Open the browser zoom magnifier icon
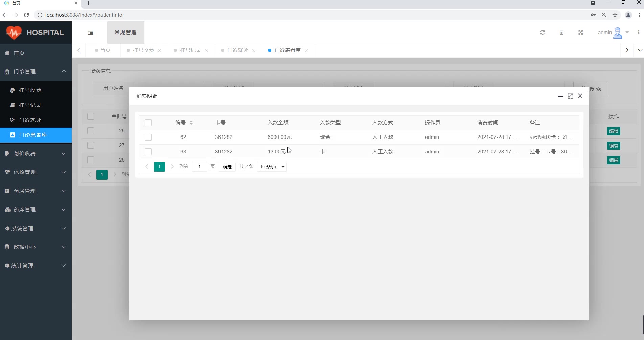The height and width of the screenshot is (340, 644). [x=604, y=15]
